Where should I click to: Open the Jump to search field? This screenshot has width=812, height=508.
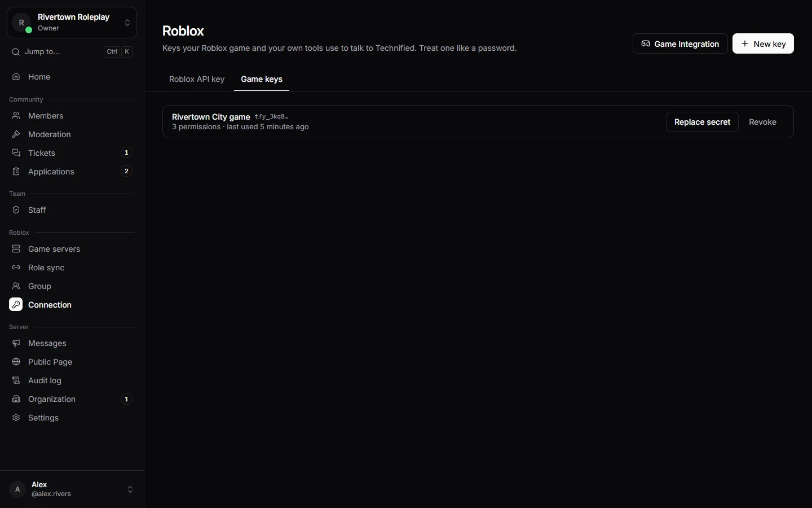[x=72, y=51]
